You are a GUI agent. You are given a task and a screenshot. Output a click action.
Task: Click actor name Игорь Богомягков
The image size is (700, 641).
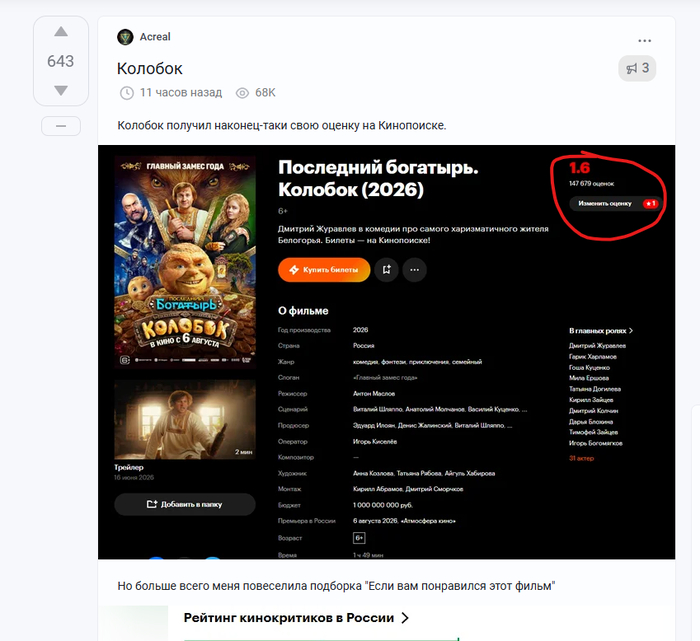tap(596, 443)
